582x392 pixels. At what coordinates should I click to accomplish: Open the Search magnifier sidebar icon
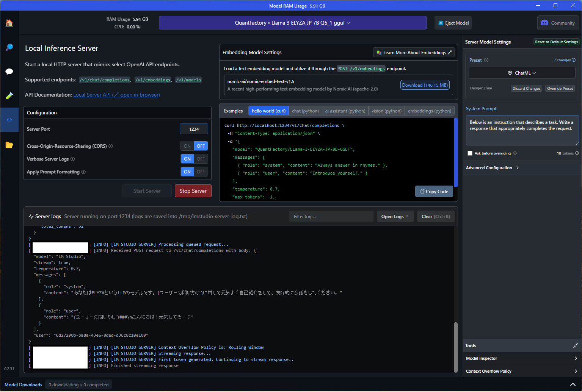pyautogui.click(x=9, y=47)
